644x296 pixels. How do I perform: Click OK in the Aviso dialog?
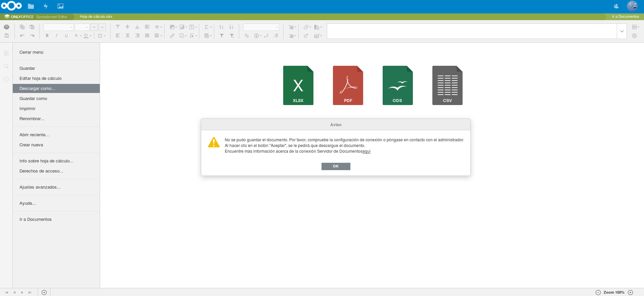[336, 166]
